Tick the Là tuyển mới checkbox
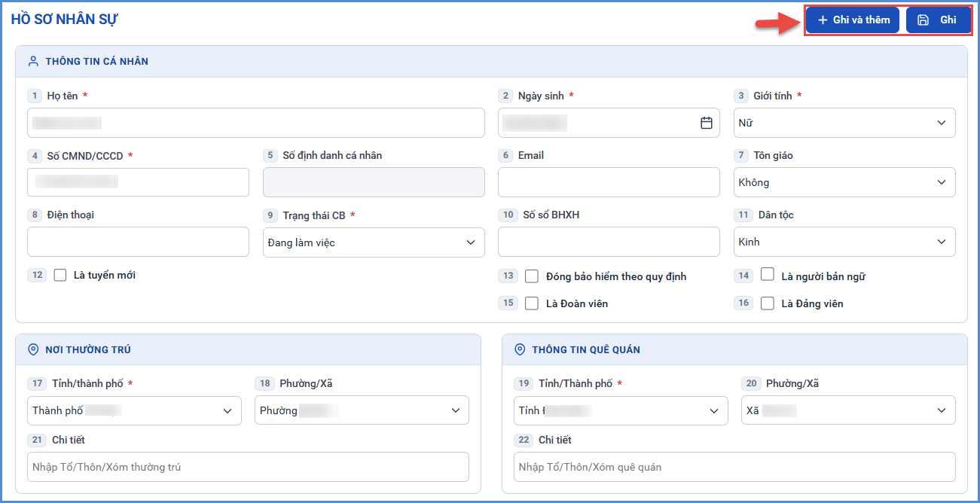Image resolution: width=980 pixels, height=503 pixels. (x=60, y=276)
